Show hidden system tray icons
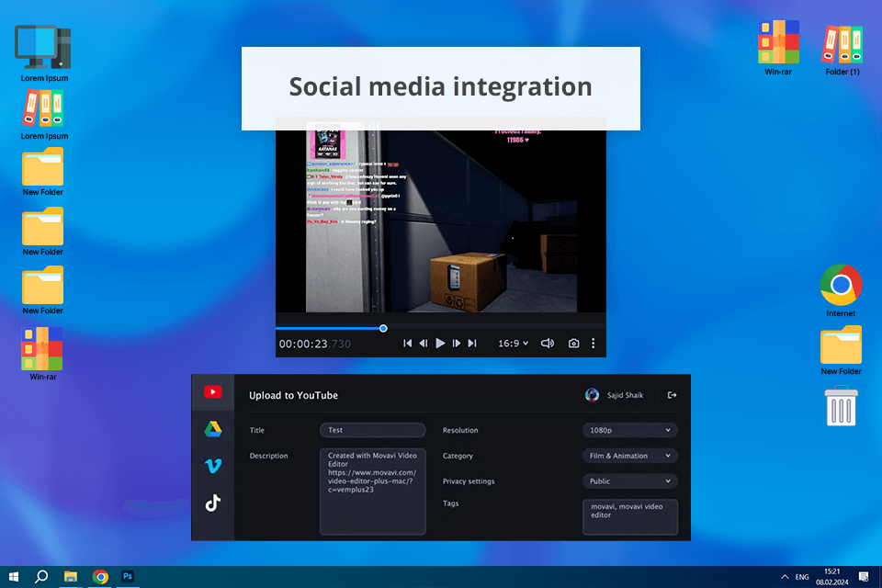The image size is (882, 588). (x=784, y=577)
